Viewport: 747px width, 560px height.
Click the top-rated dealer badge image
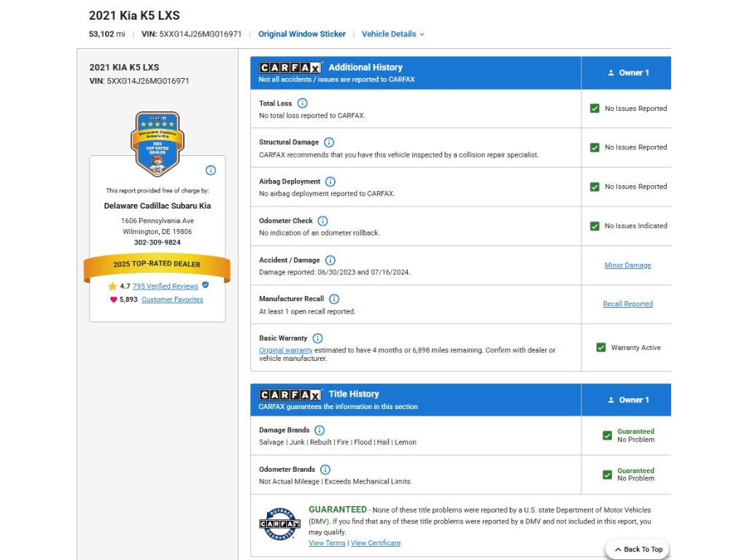tap(158, 144)
